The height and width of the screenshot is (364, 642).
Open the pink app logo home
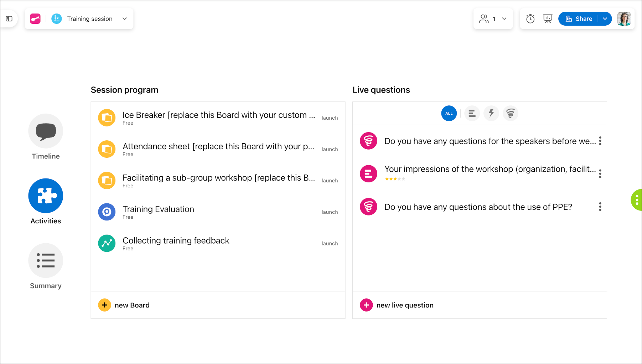(35, 19)
